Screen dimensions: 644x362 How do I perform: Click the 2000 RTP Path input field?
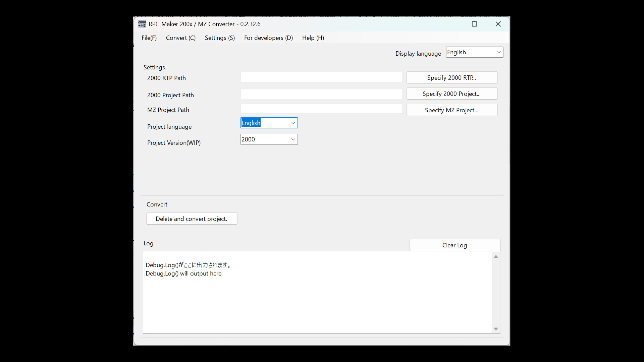coord(321,77)
